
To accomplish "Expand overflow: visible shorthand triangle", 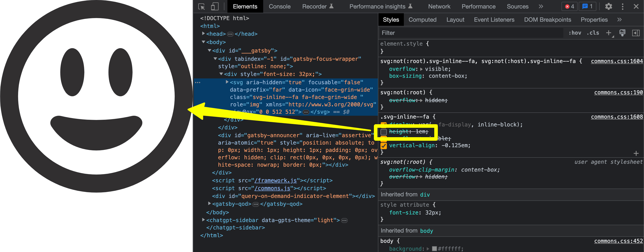I will 422,69.
